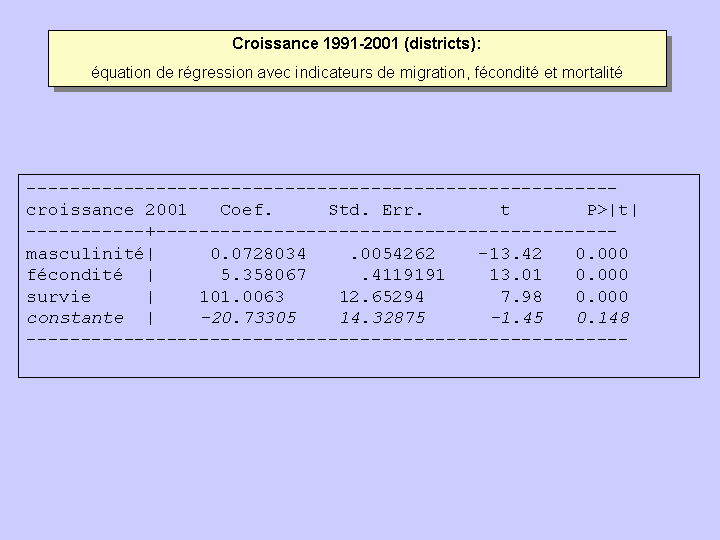Image resolution: width=720 pixels, height=540 pixels.
Task: Select the coefficient value 5.358067
Action: [x=263, y=275]
